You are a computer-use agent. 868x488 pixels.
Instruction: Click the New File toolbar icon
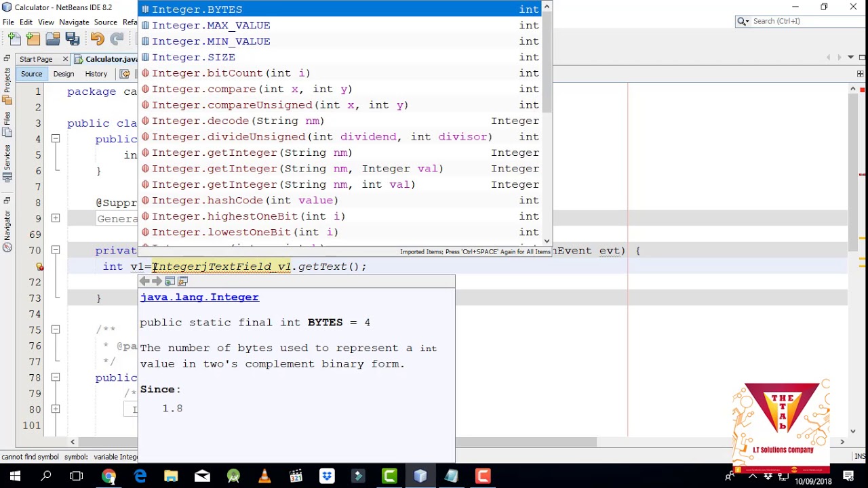(15, 39)
